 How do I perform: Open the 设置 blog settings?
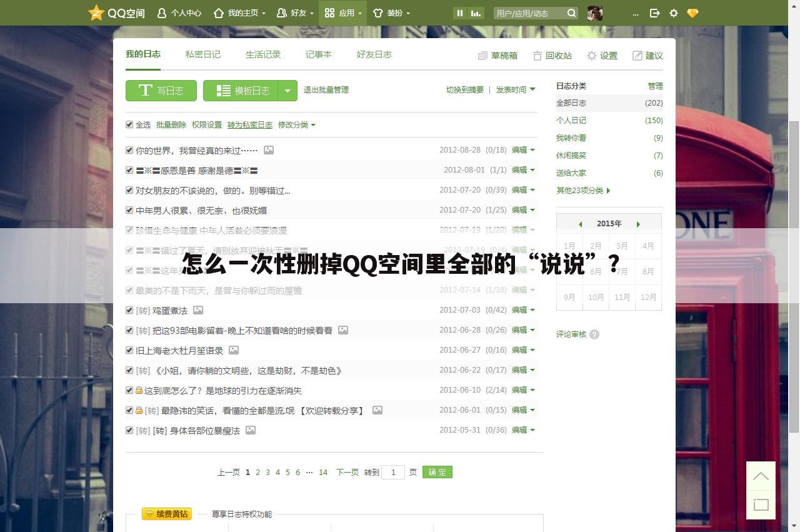click(602, 56)
